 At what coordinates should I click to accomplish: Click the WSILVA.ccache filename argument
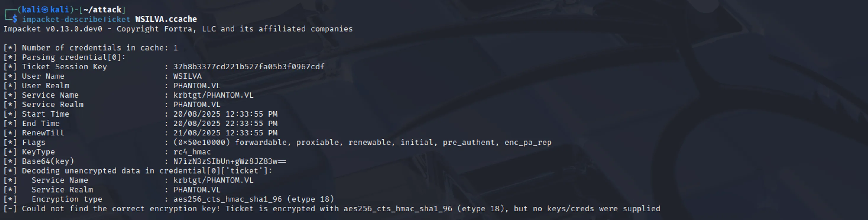tap(166, 19)
